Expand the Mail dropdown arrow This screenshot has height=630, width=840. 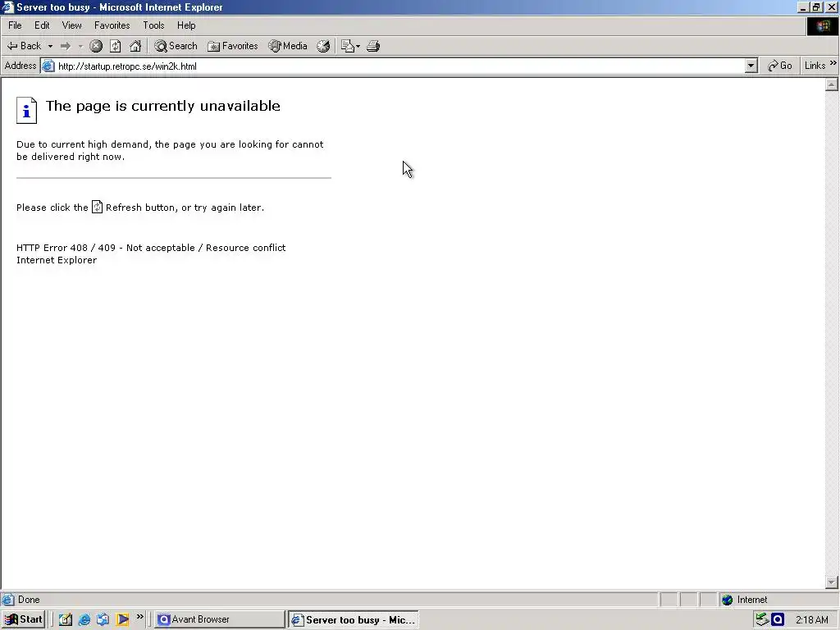coord(358,46)
